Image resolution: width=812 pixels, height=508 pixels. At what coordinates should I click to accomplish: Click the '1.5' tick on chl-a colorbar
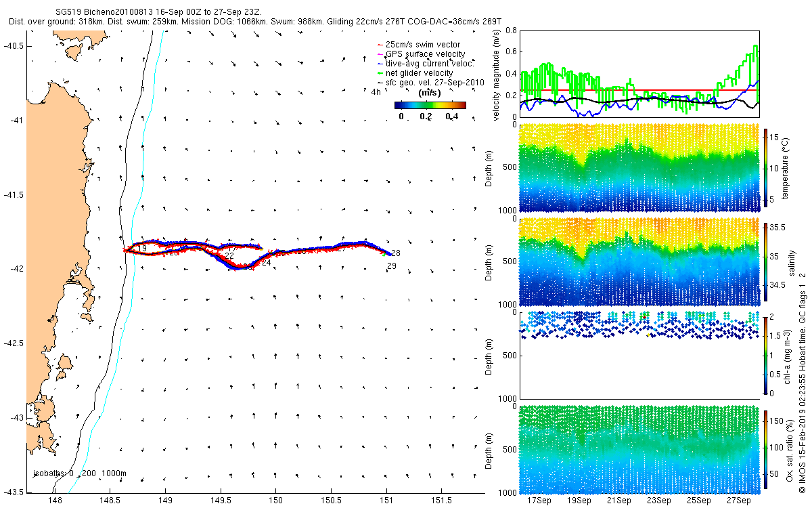tap(776, 336)
